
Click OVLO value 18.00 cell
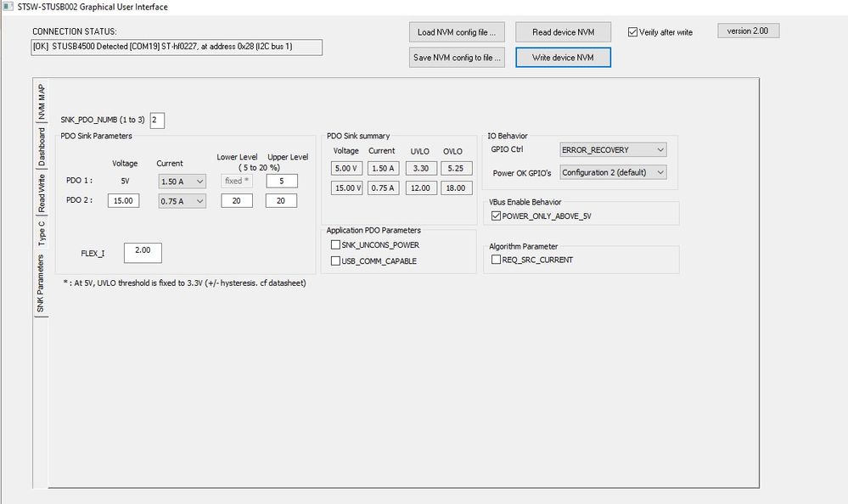point(456,188)
